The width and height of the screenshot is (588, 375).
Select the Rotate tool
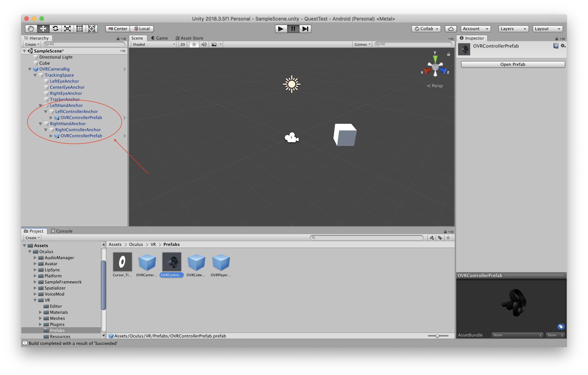click(x=56, y=29)
